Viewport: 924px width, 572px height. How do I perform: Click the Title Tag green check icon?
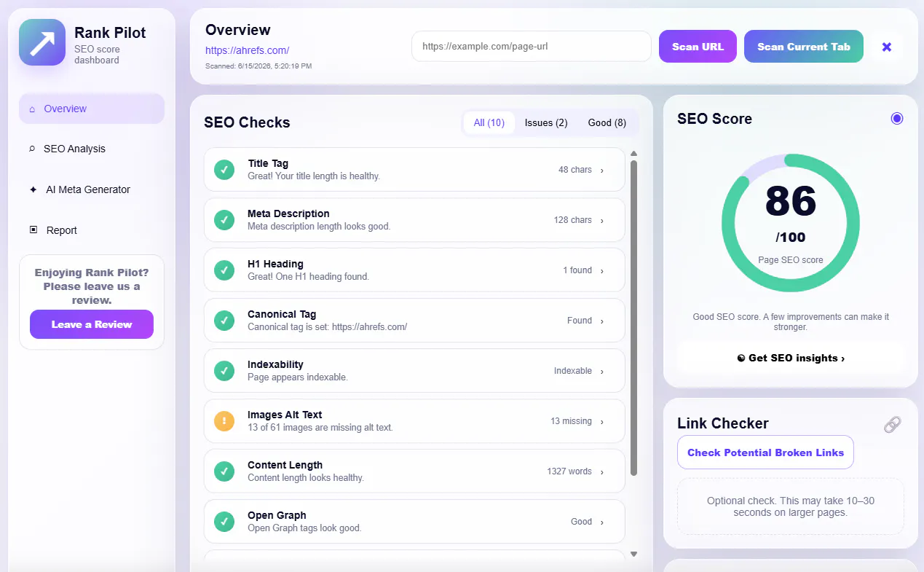pyautogui.click(x=224, y=170)
